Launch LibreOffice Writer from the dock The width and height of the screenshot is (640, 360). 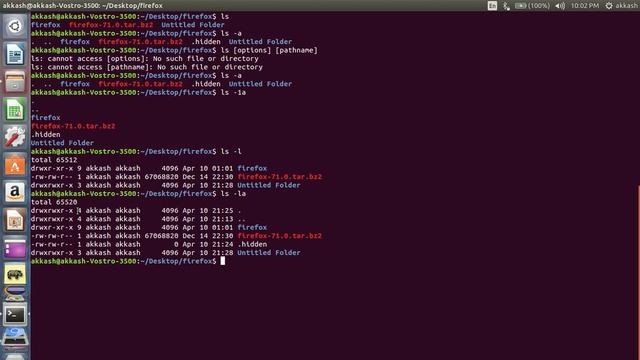click(15, 54)
